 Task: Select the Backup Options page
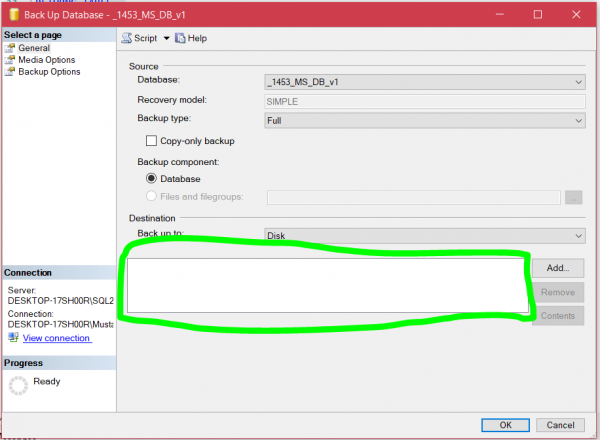(x=49, y=72)
